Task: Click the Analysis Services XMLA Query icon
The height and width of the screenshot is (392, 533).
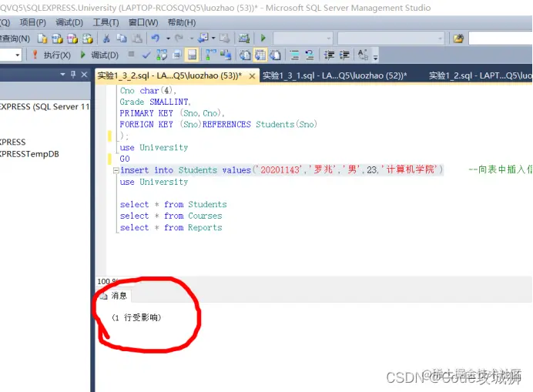Action: pos(87,39)
